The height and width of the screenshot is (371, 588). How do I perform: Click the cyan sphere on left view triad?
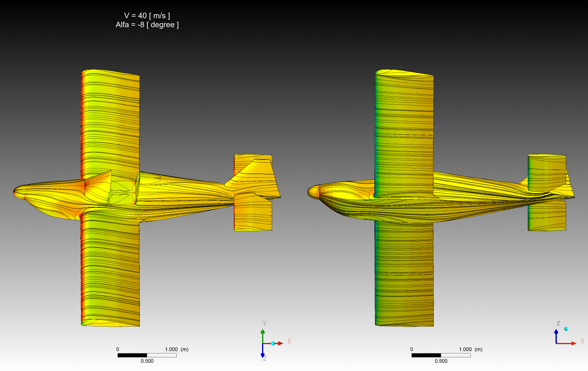tap(273, 343)
